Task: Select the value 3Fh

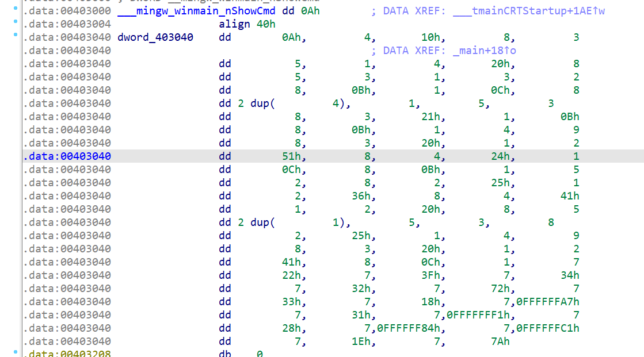Action: 430,275
